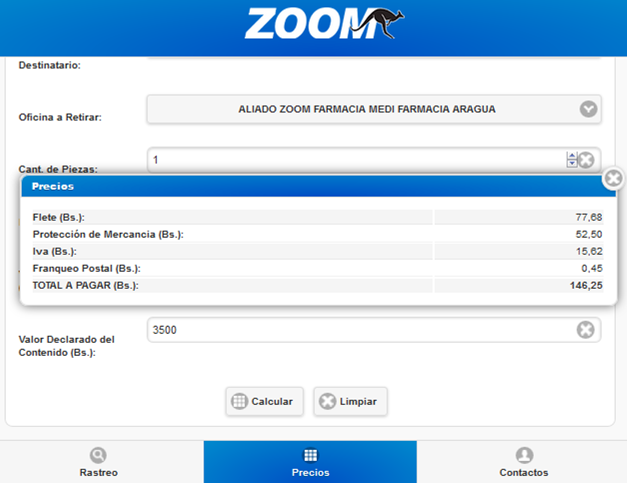Select the ALIADO ZOOM FARMACIA office field
The width and height of the screenshot is (627, 483).
point(374,109)
